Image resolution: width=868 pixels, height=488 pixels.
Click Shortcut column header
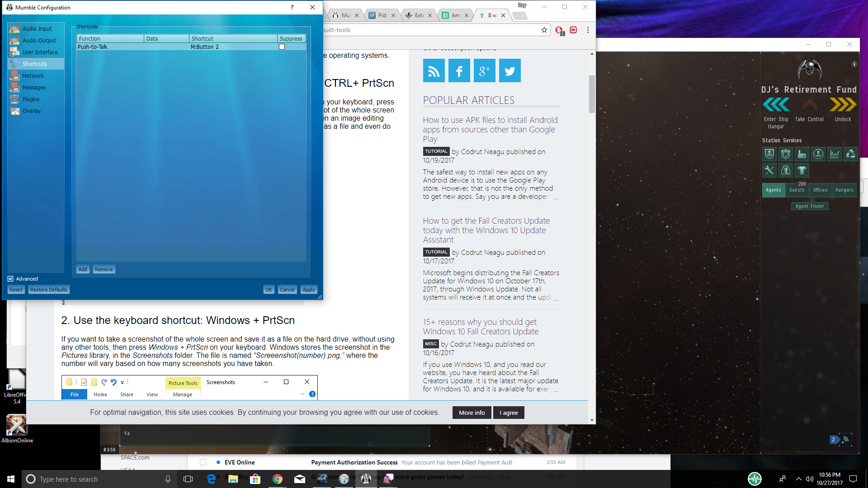tap(233, 38)
